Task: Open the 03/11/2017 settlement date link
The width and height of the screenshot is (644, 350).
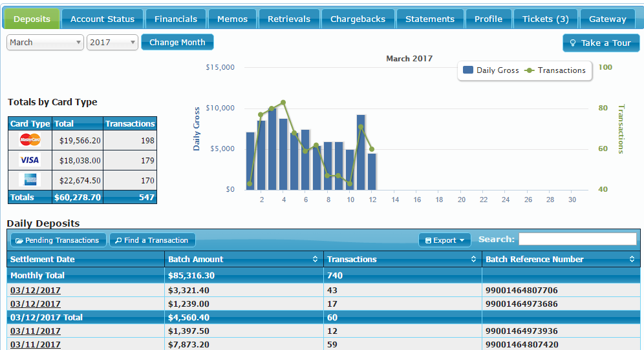Action: coord(36,331)
